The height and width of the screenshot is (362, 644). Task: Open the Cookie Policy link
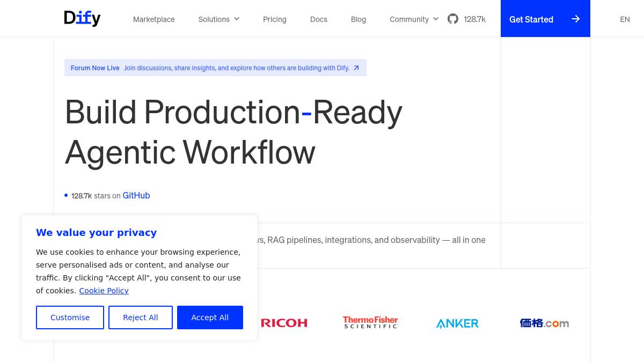pos(104,291)
